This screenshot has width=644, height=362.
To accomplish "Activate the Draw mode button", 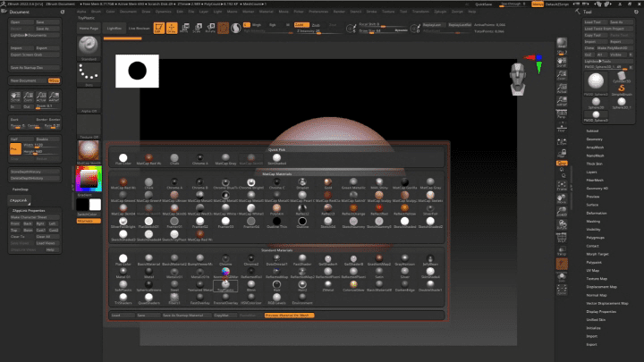I will (x=172, y=28).
